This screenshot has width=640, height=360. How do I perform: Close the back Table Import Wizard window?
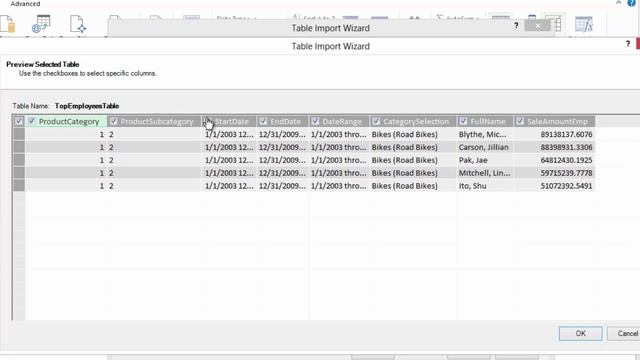click(x=538, y=26)
